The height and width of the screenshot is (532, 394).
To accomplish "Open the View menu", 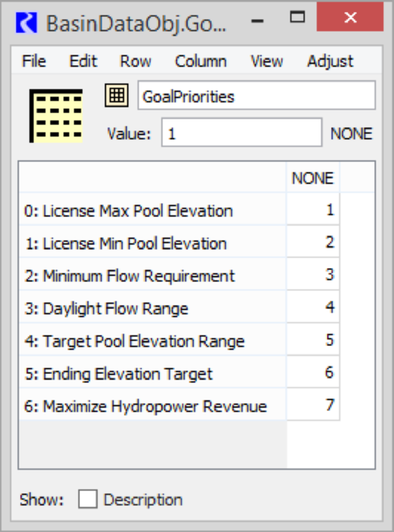I will (x=267, y=61).
